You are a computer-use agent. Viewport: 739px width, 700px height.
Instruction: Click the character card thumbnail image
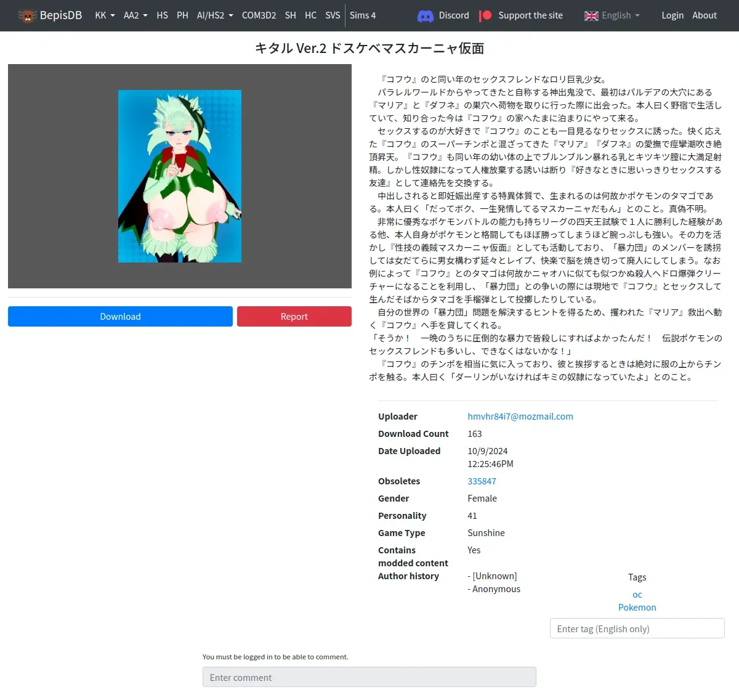click(x=180, y=176)
